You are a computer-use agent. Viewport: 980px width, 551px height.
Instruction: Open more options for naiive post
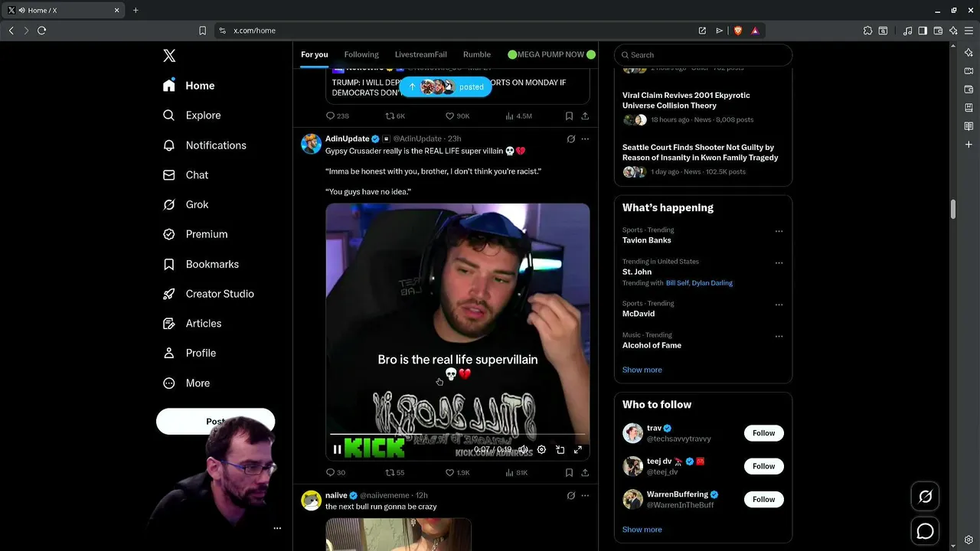(585, 496)
